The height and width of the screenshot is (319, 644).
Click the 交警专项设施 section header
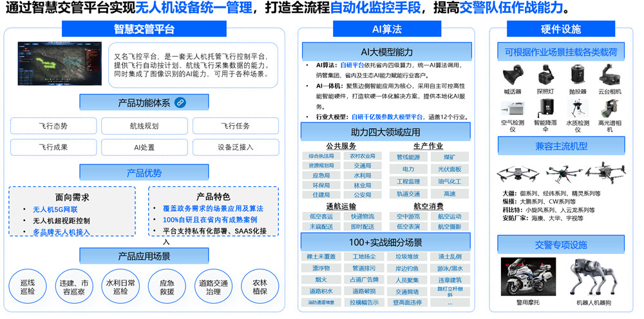pyautogui.click(x=561, y=245)
